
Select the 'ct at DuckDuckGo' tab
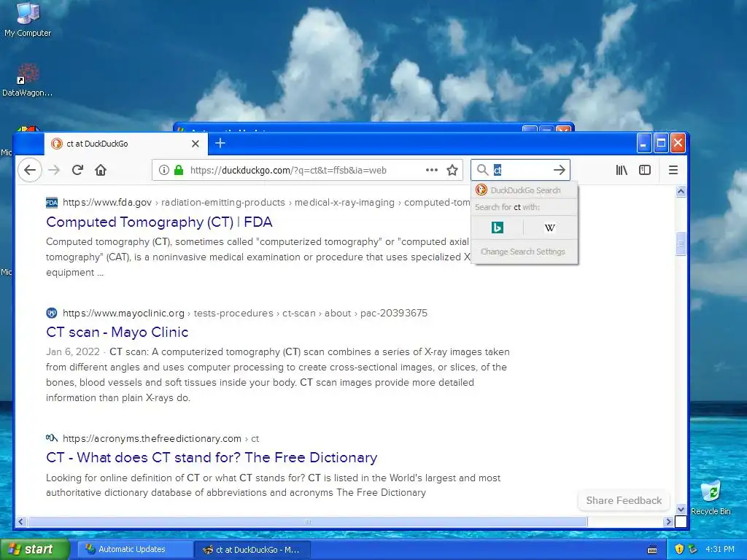coord(126,144)
